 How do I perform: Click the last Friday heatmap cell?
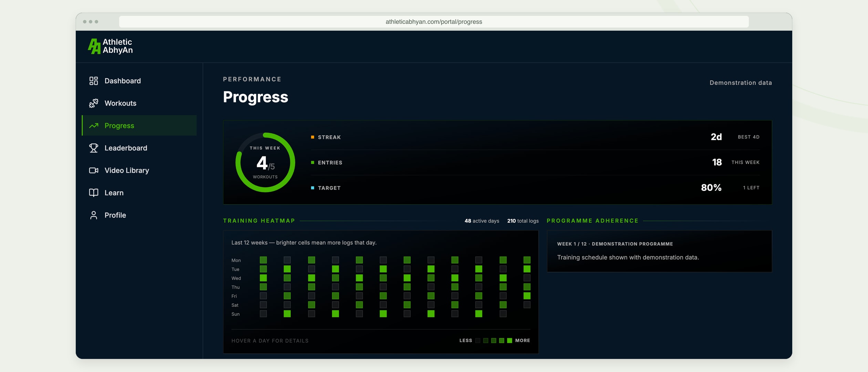pos(527,296)
